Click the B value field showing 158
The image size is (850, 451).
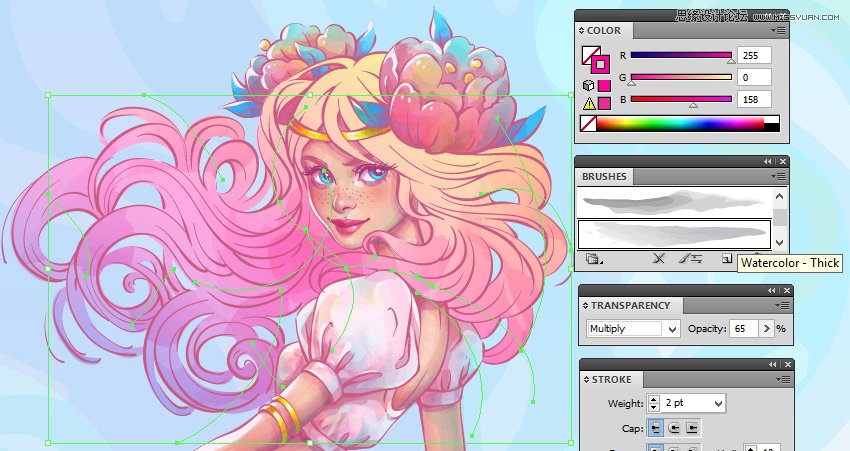(x=754, y=99)
